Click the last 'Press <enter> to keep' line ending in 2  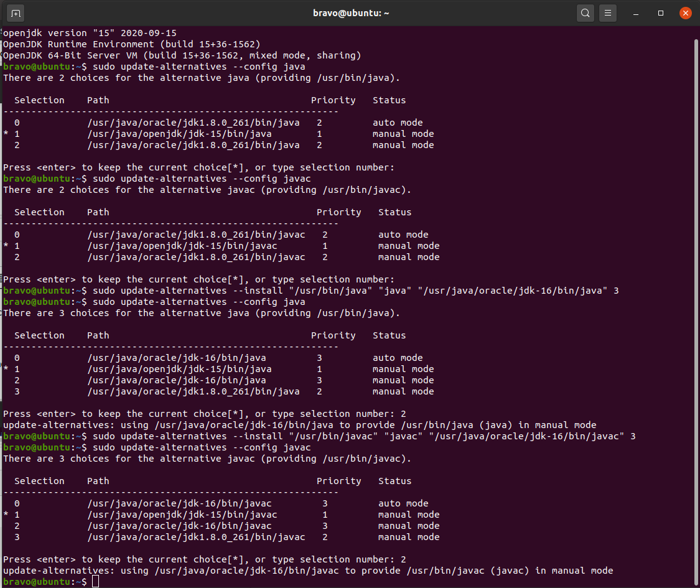[x=205, y=559]
